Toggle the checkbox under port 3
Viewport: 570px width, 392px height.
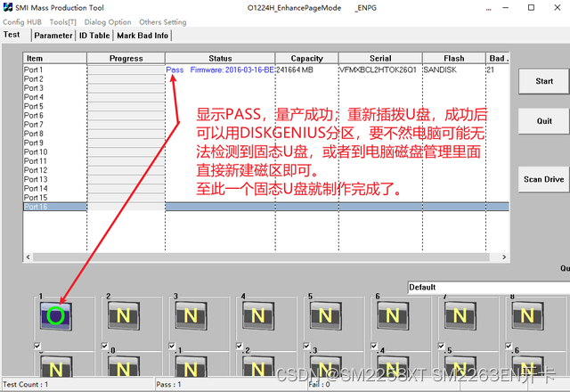(x=172, y=346)
